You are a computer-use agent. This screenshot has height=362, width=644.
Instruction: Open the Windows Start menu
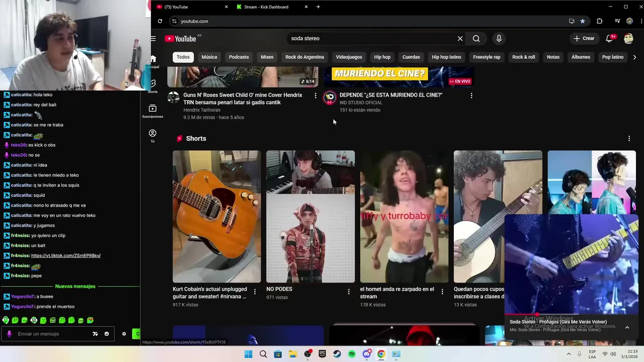(248, 354)
